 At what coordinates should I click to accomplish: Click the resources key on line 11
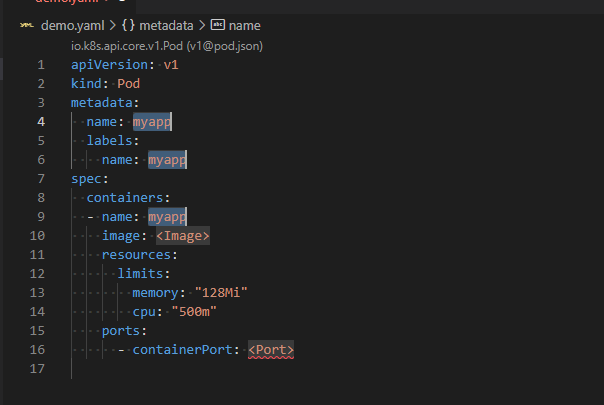(x=136, y=255)
